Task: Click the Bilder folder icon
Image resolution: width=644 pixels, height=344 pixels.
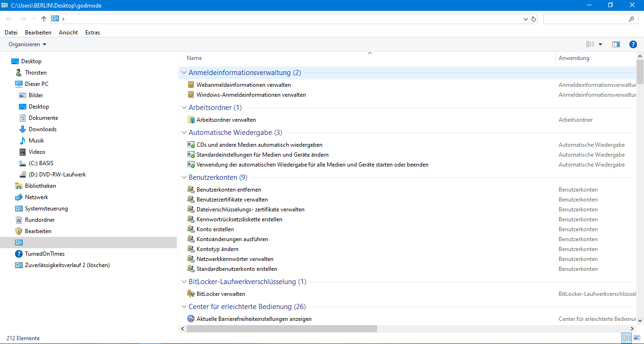Action: pos(22,95)
